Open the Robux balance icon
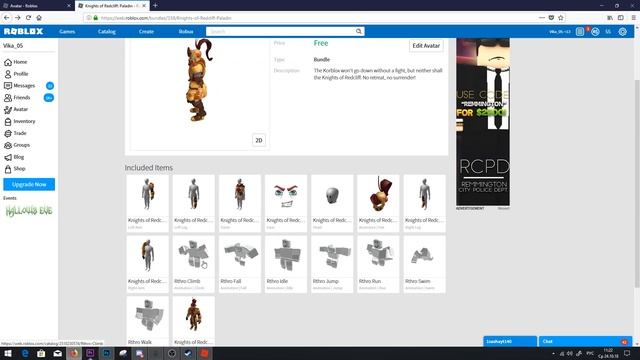The image size is (640, 360). pyautogui.click(x=595, y=31)
